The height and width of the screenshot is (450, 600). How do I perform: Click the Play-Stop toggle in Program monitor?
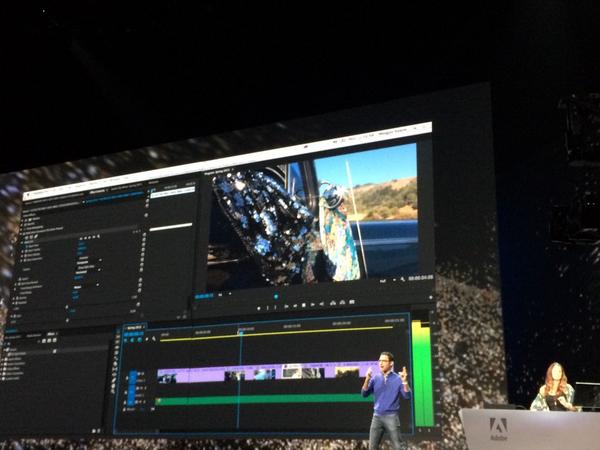304,305
